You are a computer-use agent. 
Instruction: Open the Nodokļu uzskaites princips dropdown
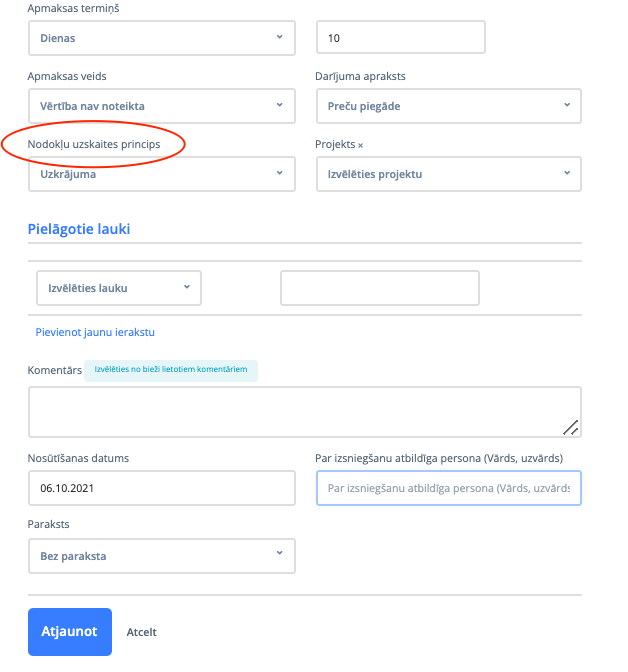tap(161, 174)
